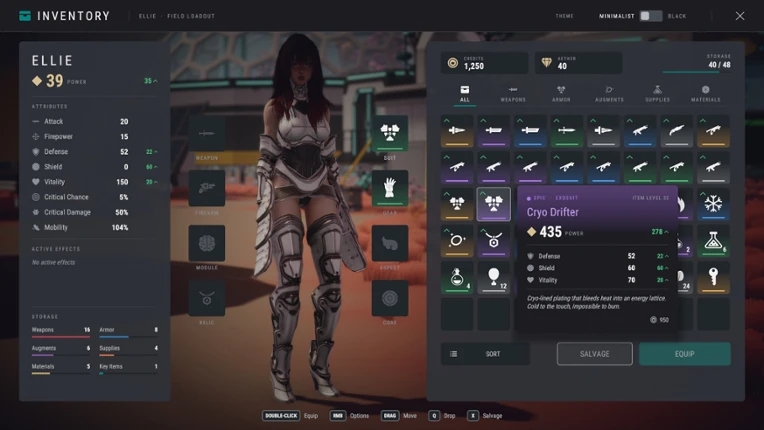Image resolution: width=764 pixels, height=430 pixels.
Task: Open the Sort options
Action: pos(485,354)
